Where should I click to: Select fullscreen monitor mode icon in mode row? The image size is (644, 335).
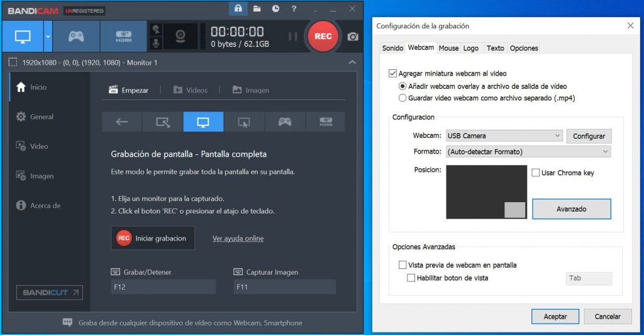coord(203,122)
